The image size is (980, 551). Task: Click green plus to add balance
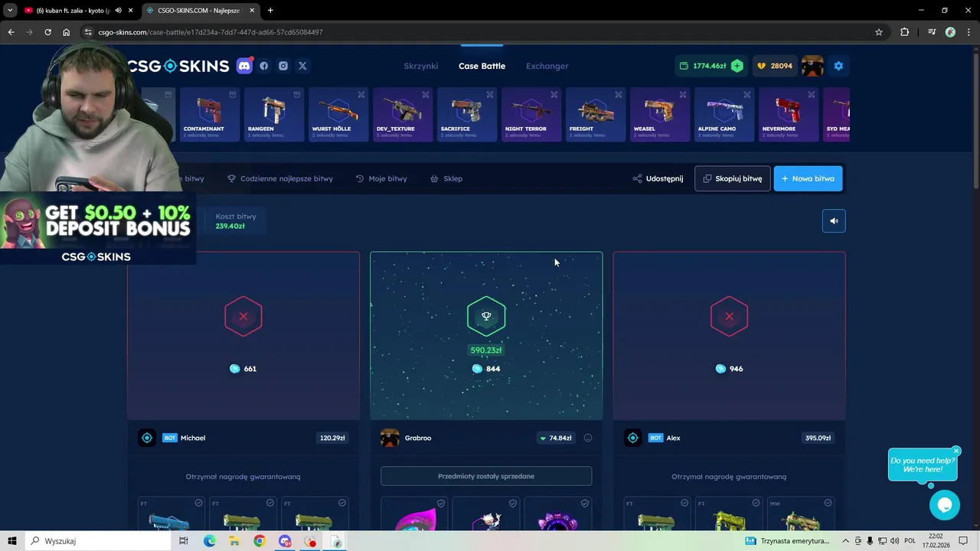point(737,66)
